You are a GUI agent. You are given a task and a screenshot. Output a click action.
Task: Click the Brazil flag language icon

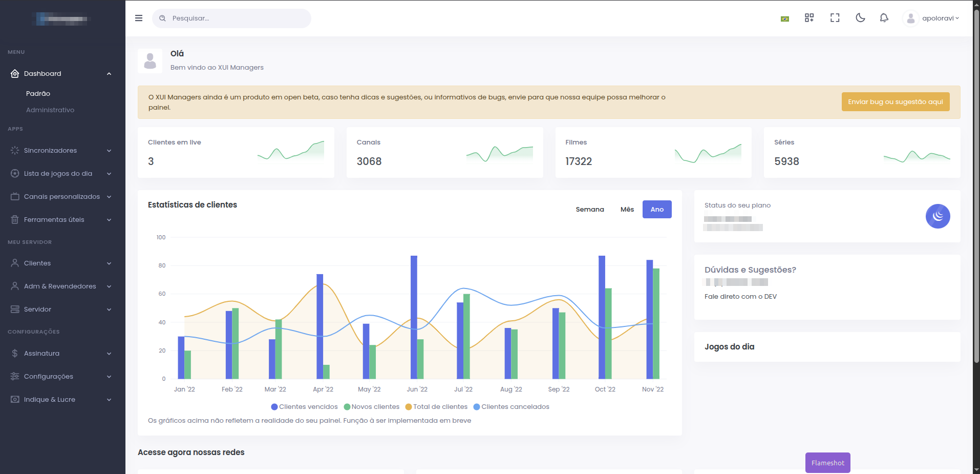click(784, 19)
